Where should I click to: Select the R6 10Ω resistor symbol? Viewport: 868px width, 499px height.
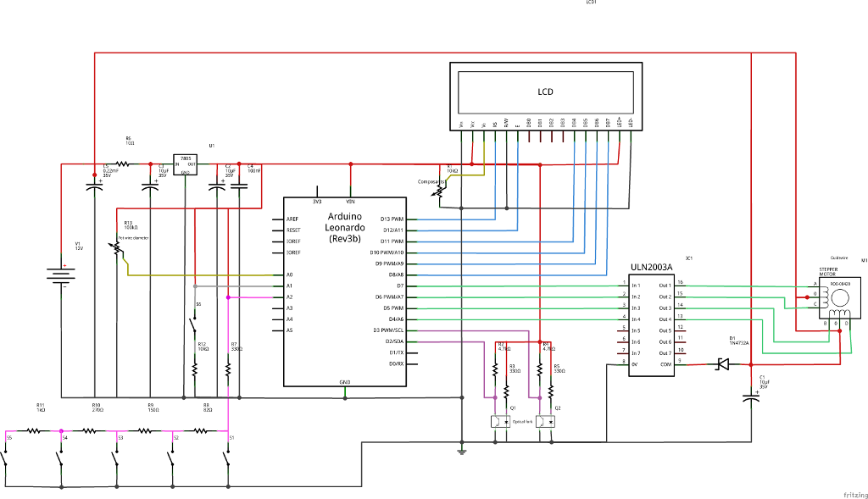pos(122,164)
